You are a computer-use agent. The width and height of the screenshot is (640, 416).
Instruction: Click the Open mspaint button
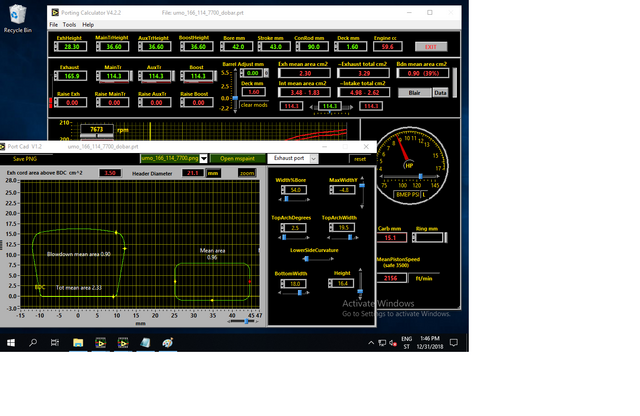pos(238,158)
